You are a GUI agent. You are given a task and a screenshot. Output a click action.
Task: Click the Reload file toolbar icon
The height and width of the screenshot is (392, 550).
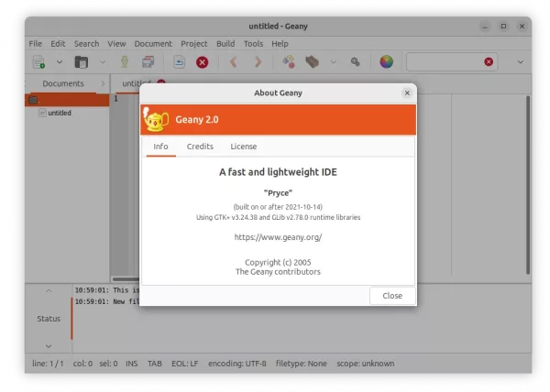click(180, 62)
